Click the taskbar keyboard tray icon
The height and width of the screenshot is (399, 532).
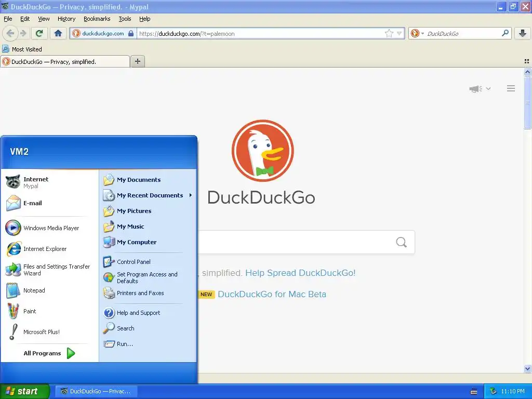click(x=474, y=392)
